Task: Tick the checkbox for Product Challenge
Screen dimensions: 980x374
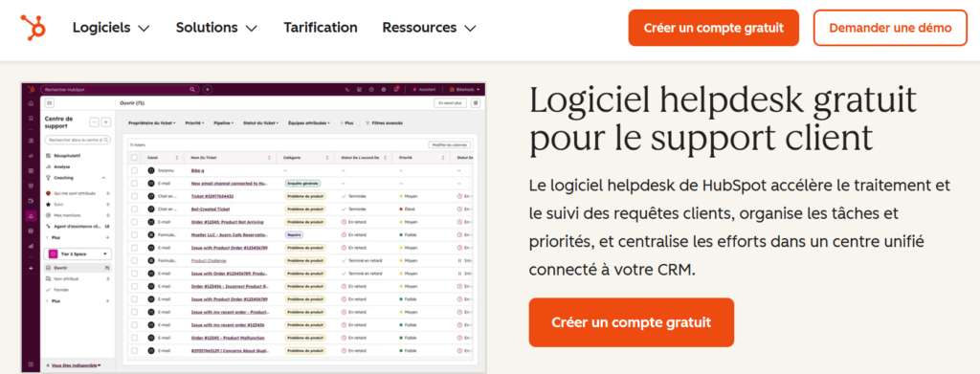Action: (134, 260)
